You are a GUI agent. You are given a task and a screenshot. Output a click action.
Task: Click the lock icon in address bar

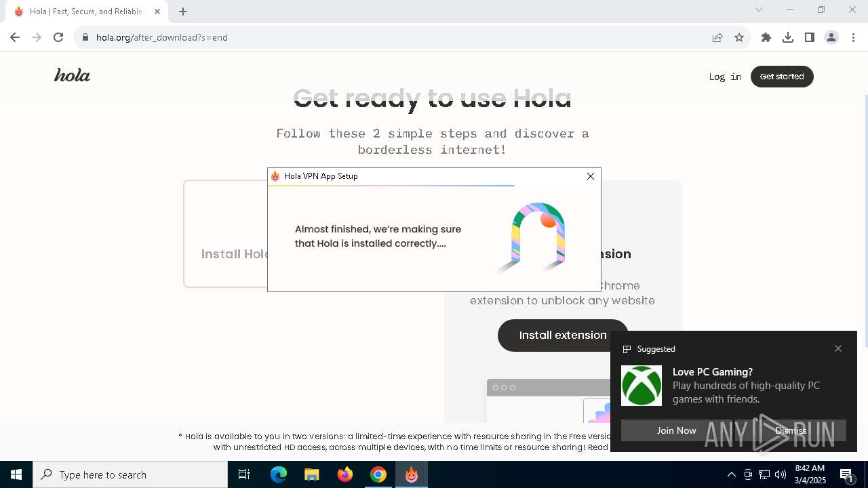pyautogui.click(x=85, y=37)
